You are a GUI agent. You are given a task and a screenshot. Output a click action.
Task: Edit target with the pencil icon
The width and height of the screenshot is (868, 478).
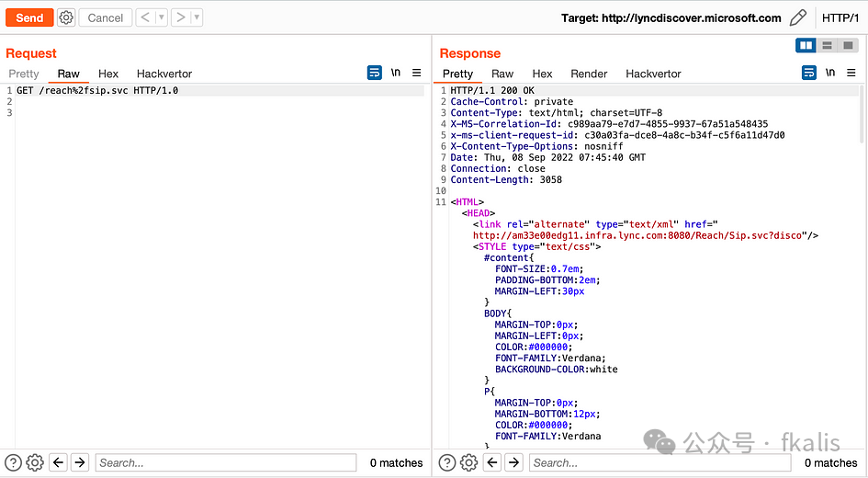pos(797,17)
